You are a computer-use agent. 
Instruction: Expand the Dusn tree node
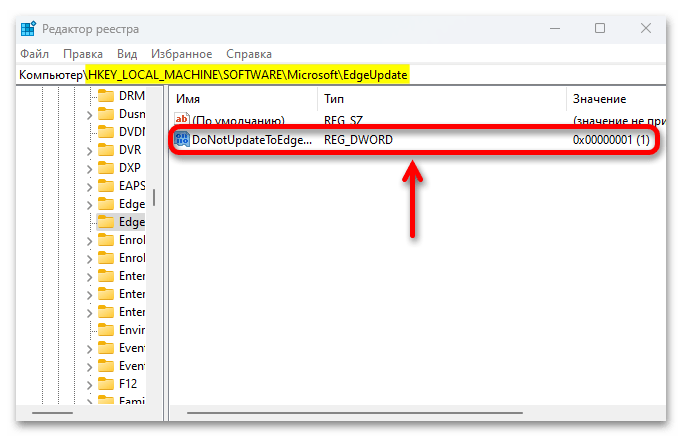pos(89,115)
